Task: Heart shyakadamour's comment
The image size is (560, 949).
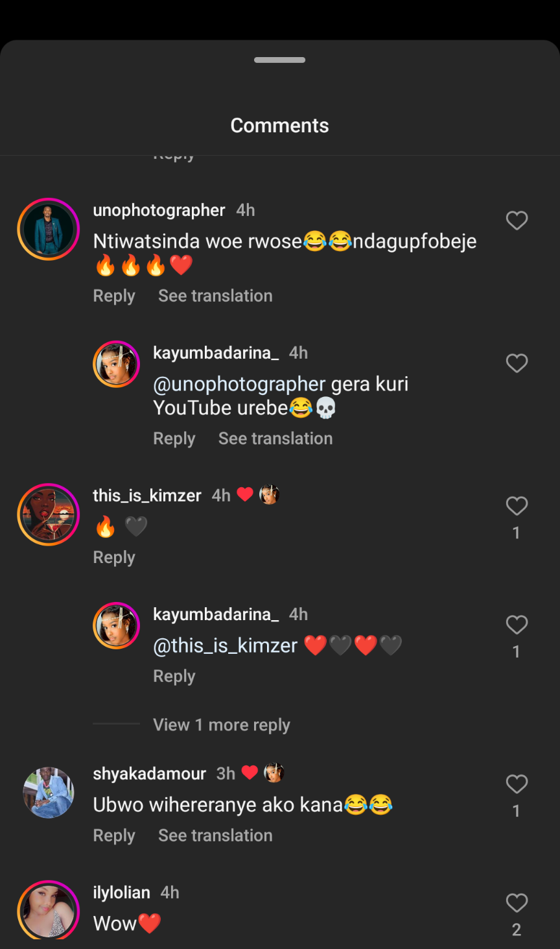Action: [x=517, y=784]
